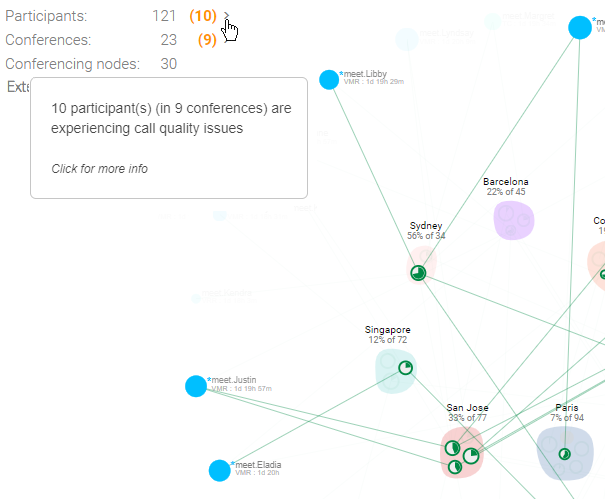The width and height of the screenshot is (605, 499).
Task: Select the purple Barcelona location area
Action: (514, 220)
